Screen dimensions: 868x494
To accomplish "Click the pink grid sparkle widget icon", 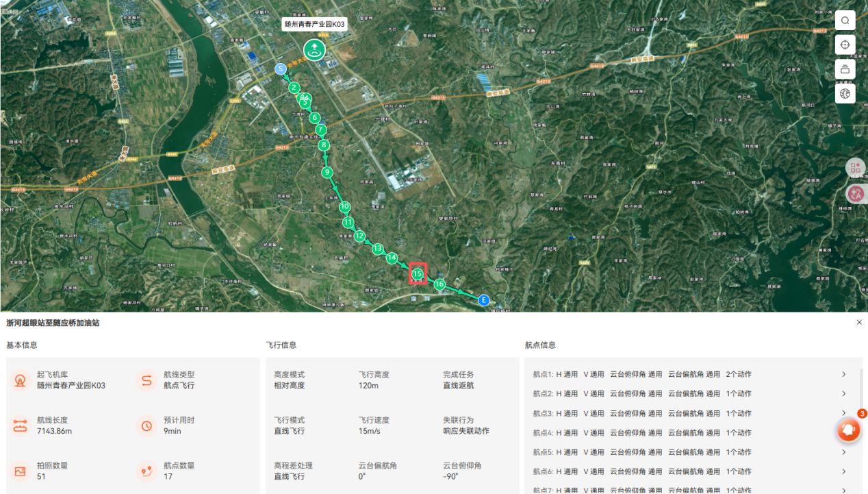I will 855,168.
